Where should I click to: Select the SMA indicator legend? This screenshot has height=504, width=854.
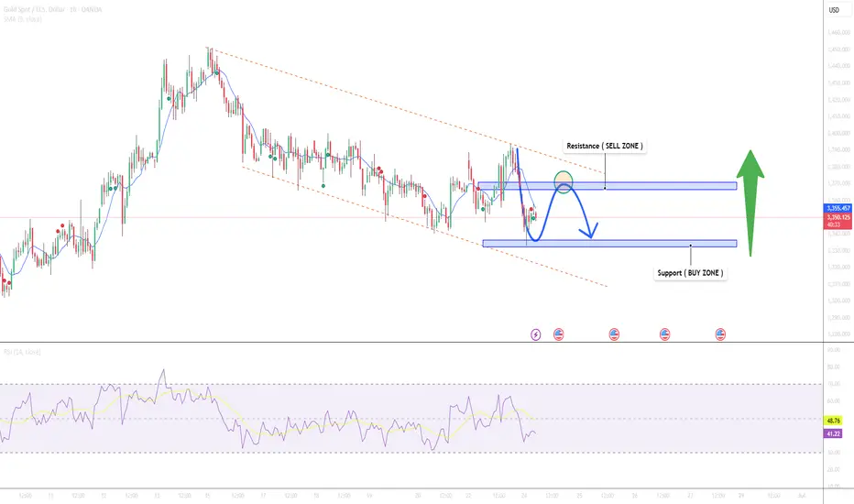pos(22,19)
